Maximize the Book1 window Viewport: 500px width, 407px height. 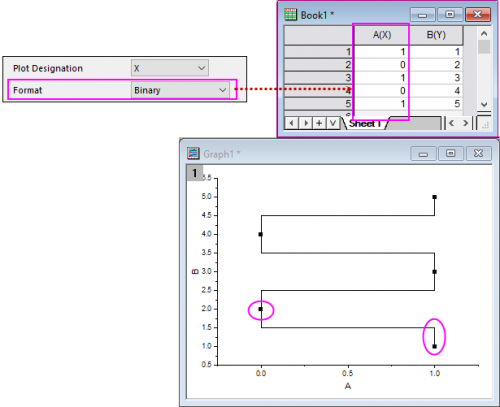coord(450,15)
